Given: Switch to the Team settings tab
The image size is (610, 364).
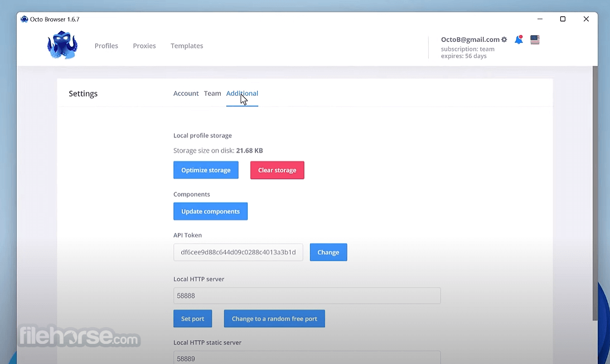Looking at the screenshot, I should [x=212, y=93].
